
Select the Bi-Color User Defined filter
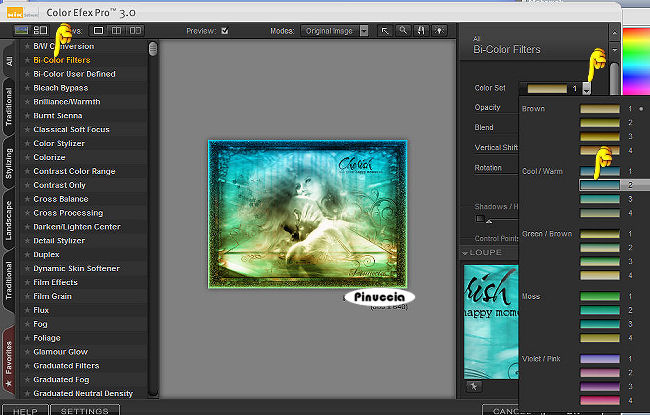click(74, 74)
